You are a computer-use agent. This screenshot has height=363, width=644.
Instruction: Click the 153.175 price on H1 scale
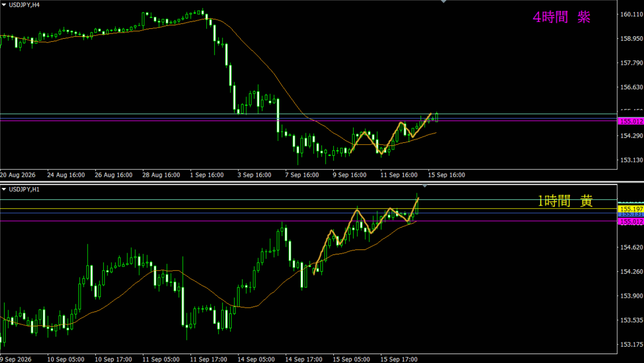[631, 345]
